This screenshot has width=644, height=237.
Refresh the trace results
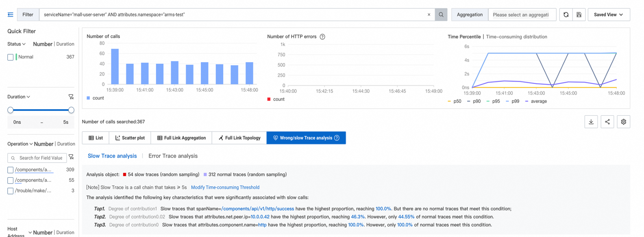pyautogui.click(x=566, y=15)
